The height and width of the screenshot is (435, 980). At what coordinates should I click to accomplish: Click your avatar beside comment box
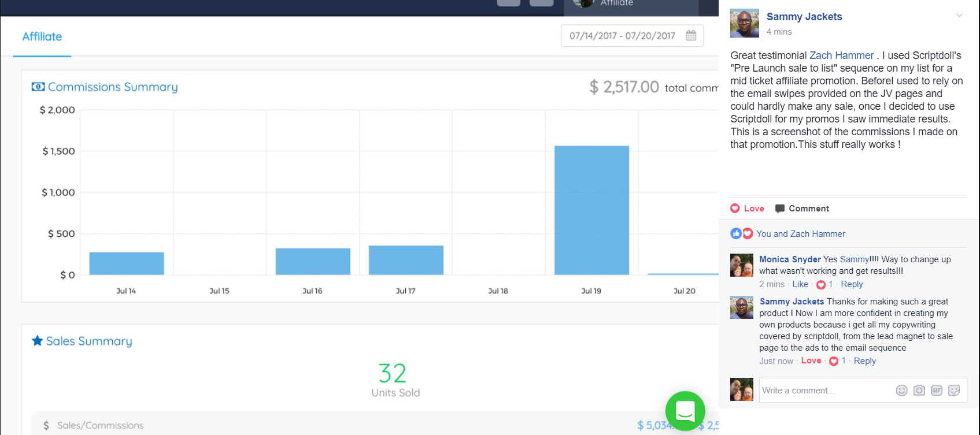[742, 389]
